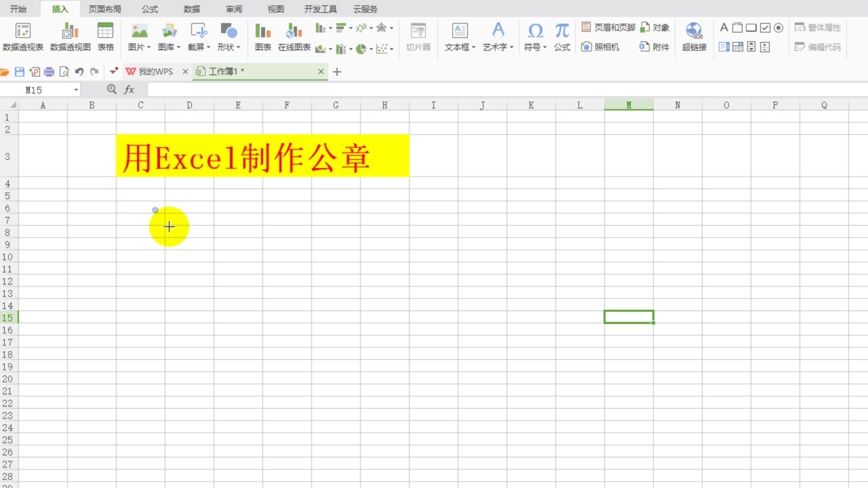Add a new document tab
Image resolution: width=868 pixels, height=488 pixels.
(x=337, y=72)
